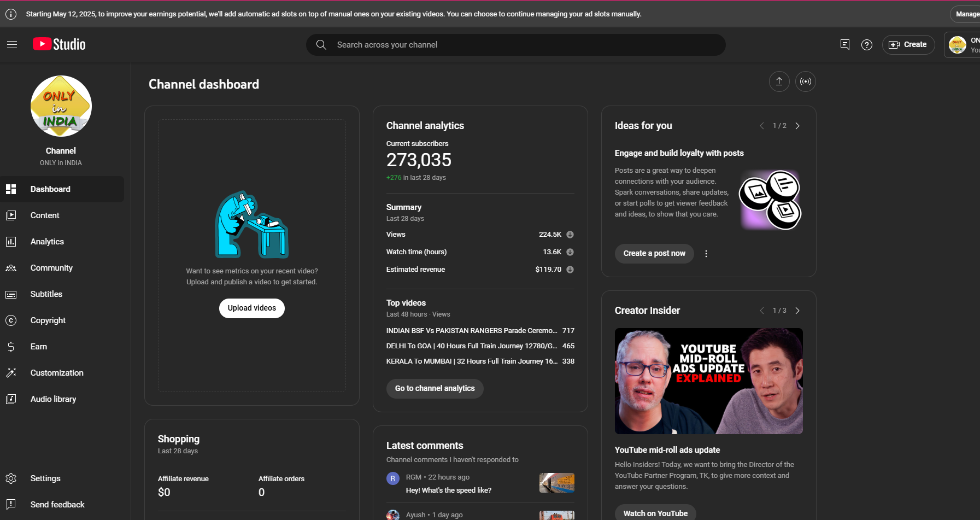Click the Create button in header
This screenshot has height=520, width=980.
[908, 45]
